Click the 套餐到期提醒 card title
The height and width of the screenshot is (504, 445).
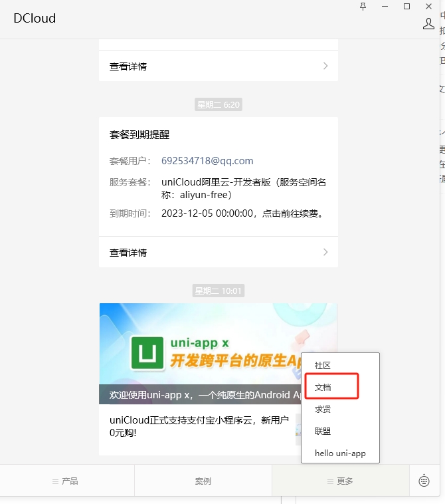(x=139, y=135)
